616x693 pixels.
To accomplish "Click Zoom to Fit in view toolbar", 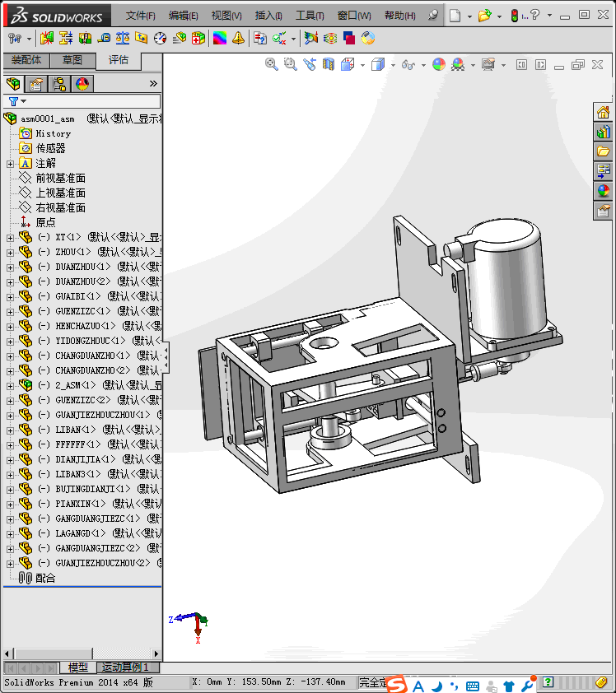I will [x=272, y=64].
